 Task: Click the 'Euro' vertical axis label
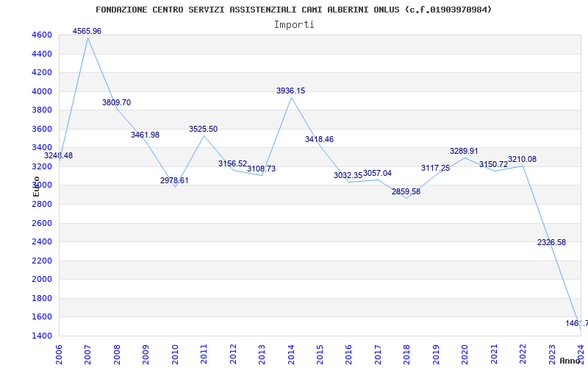pyautogui.click(x=36, y=187)
